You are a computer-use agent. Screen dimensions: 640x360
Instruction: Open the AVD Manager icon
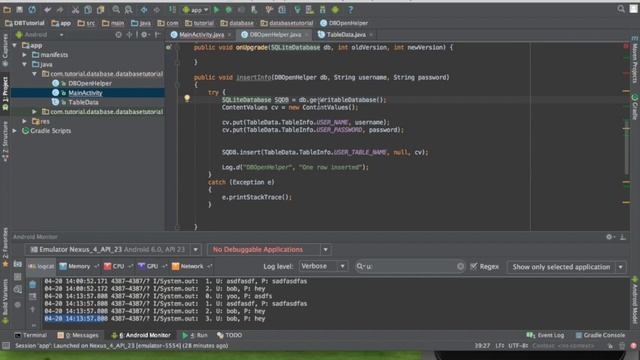pyautogui.click(x=310, y=9)
